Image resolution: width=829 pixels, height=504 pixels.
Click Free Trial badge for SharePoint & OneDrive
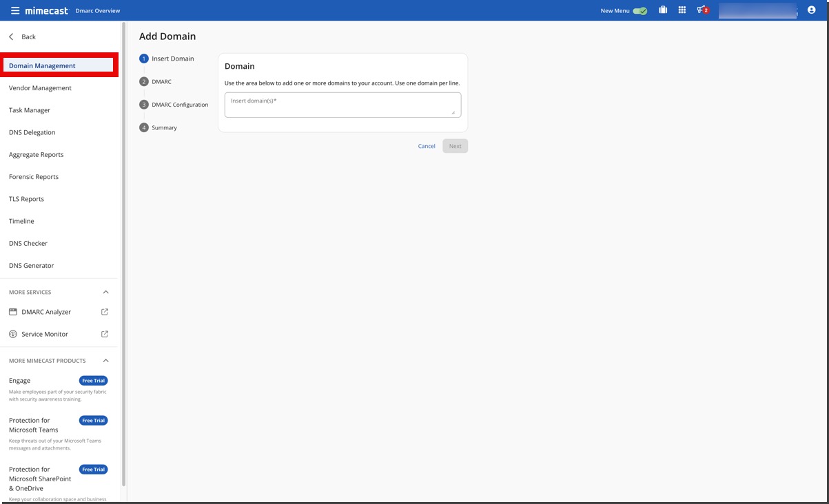coord(94,470)
